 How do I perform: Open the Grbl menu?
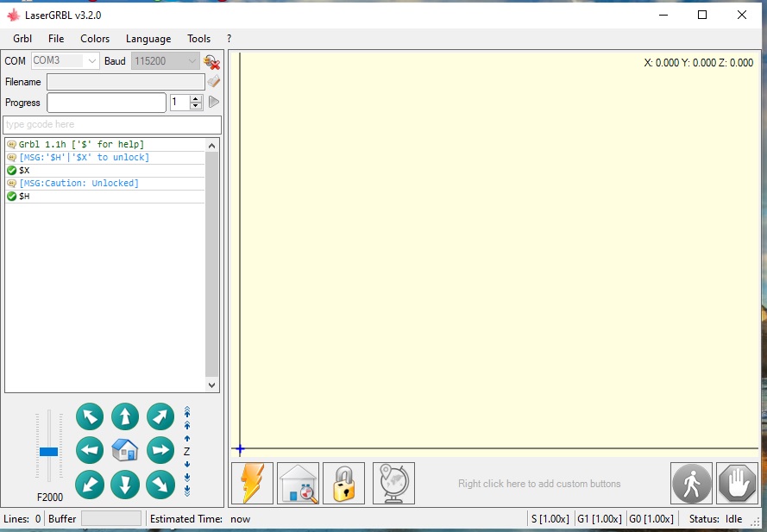[22, 39]
